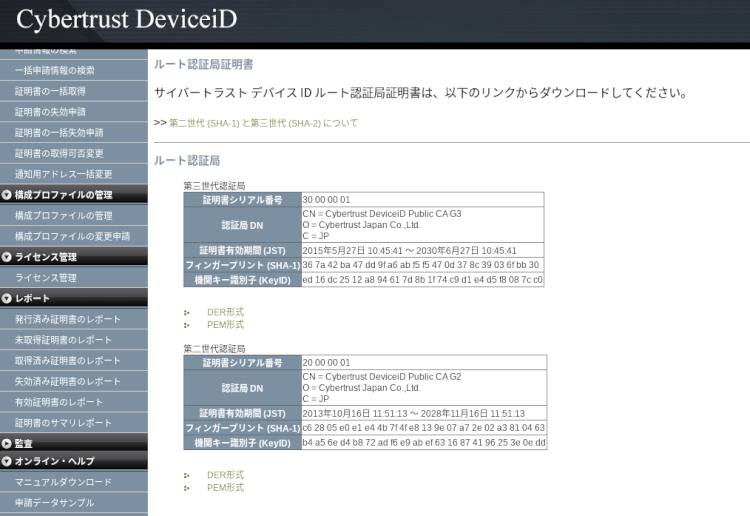Download third-generation (G3) PEM形式 certificate
This screenshot has width=750, height=516.
click(225, 325)
